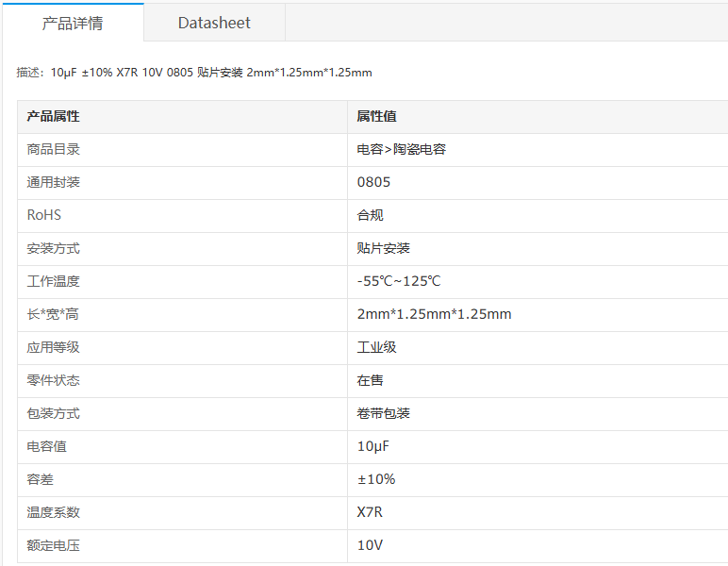
Task: Select the description text starting with 描述：10μF
Action: coord(194,73)
